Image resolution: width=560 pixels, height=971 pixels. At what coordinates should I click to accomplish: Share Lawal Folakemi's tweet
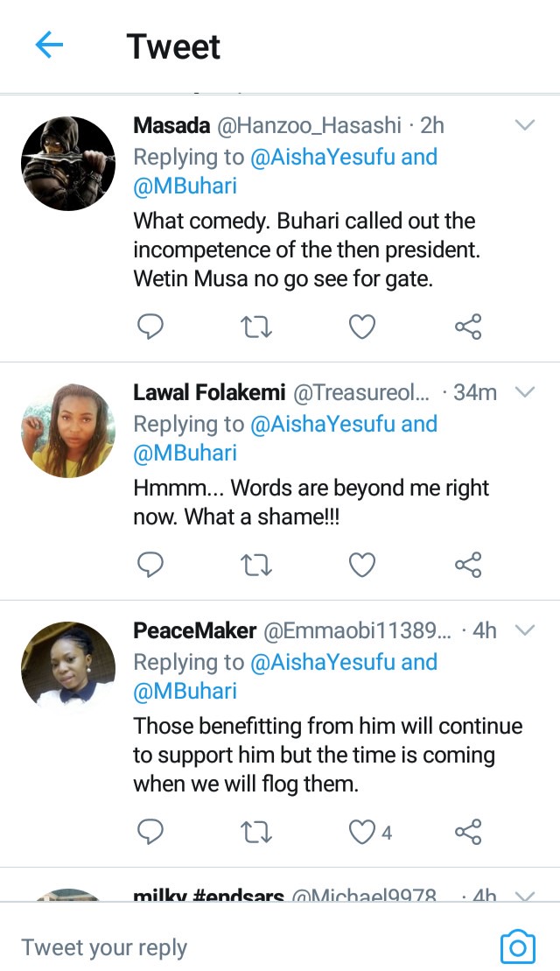tap(468, 564)
